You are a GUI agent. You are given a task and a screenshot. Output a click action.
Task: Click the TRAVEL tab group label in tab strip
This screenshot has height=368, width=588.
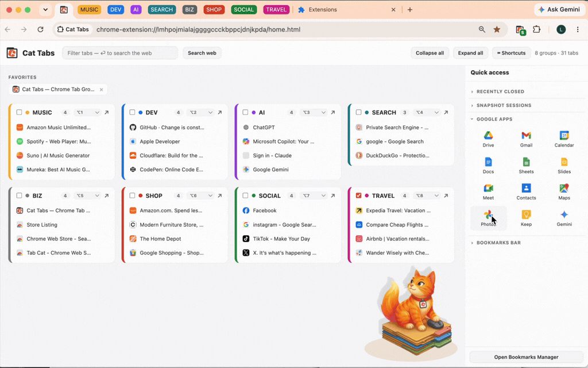(x=276, y=10)
